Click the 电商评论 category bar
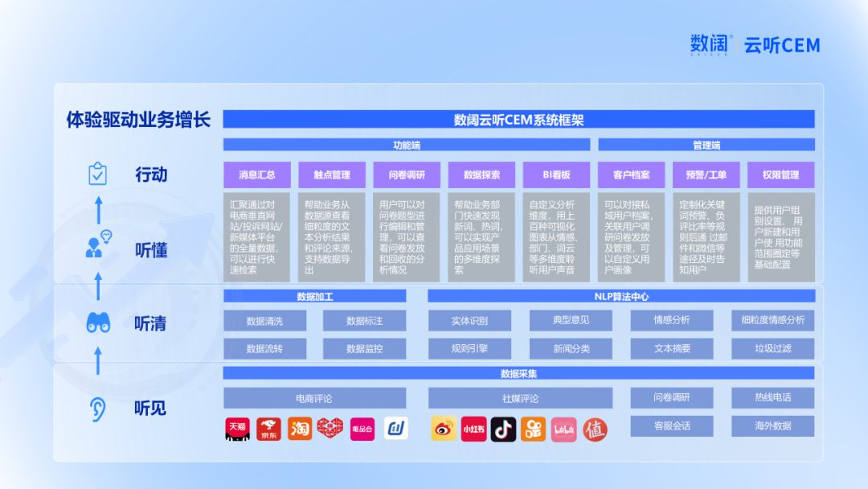Image resolution: width=868 pixels, height=489 pixels. click(314, 398)
